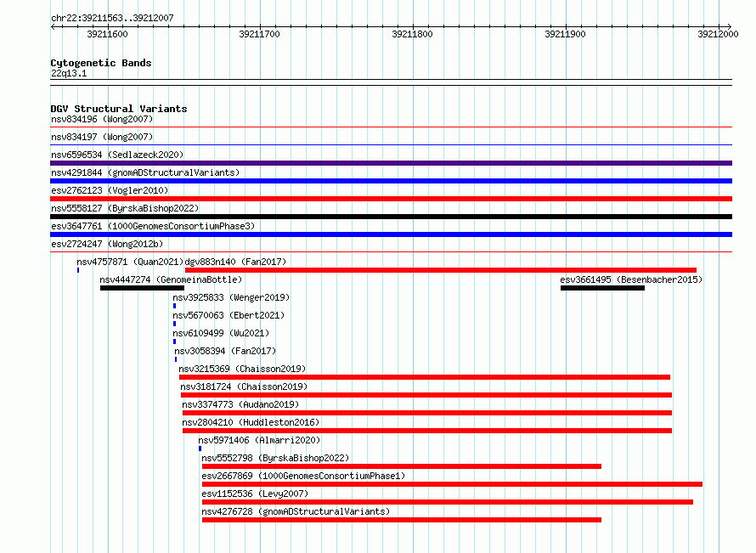
Task: Select the blue marker under nsv3058394
Action: [x=176, y=359]
